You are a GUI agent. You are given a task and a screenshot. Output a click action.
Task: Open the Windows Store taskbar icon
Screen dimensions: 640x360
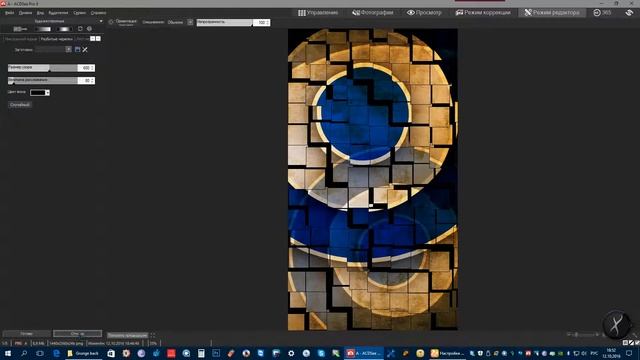pos(111,353)
